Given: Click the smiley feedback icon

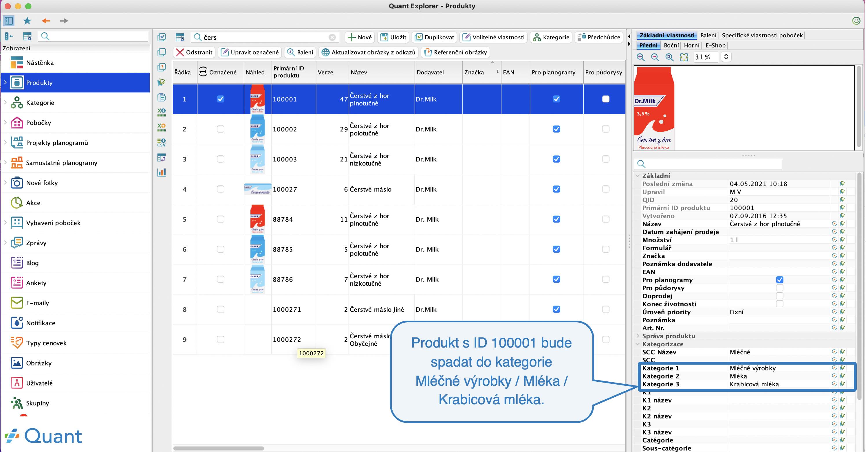Looking at the screenshot, I should [856, 21].
